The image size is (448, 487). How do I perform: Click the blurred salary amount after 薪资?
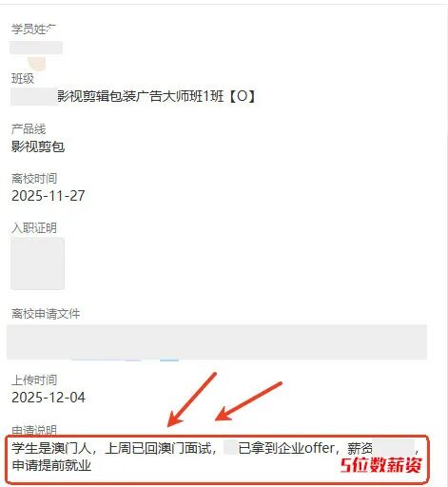(394, 448)
